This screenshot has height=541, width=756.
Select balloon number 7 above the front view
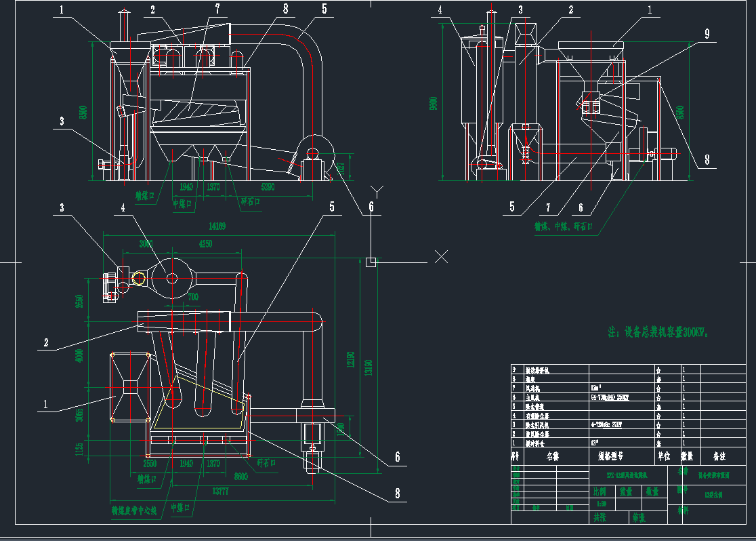coord(217,9)
